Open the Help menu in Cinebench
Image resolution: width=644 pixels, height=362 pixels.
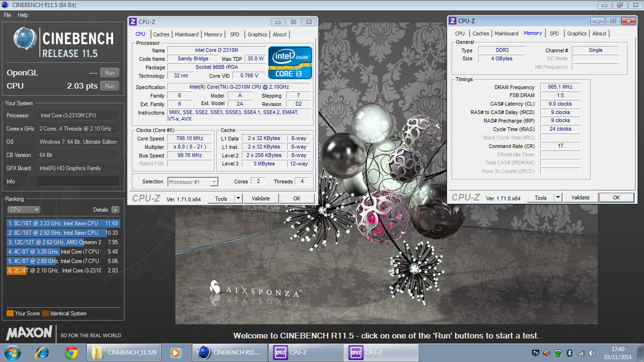tap(23, 15)
